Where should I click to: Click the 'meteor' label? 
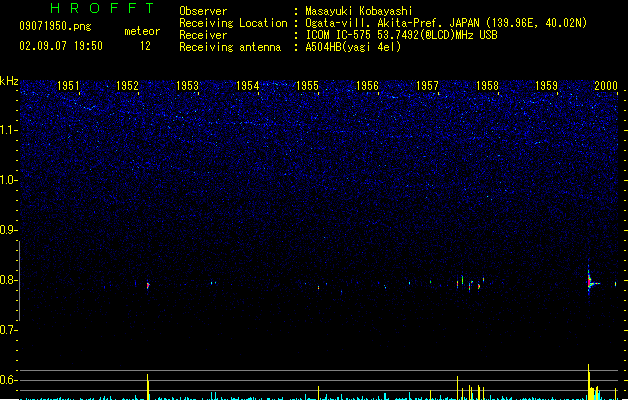pos(142,31)
